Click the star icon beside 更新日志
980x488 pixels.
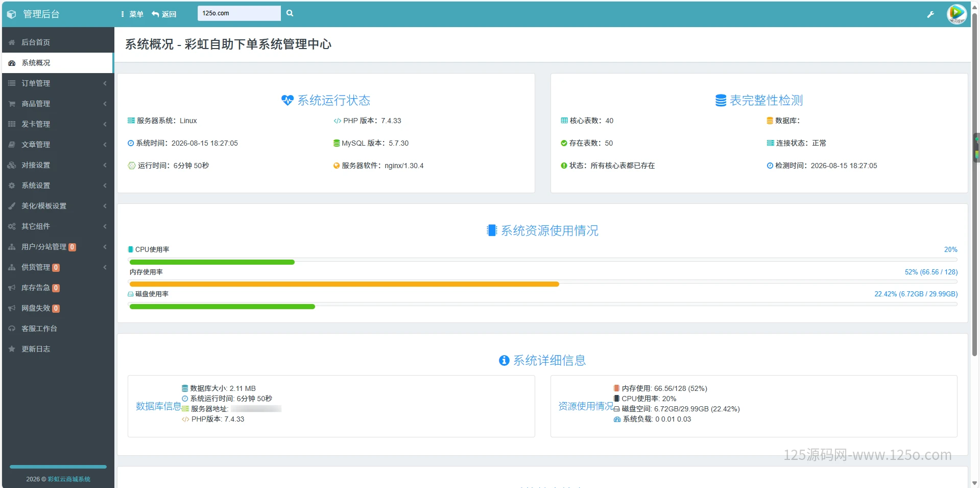coord(12,349)
